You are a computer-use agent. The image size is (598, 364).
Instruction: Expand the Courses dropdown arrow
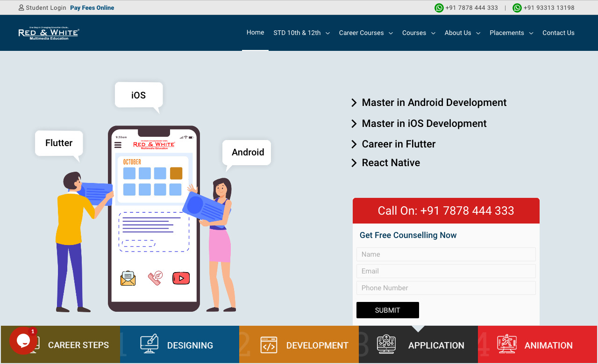click(433, 33)
